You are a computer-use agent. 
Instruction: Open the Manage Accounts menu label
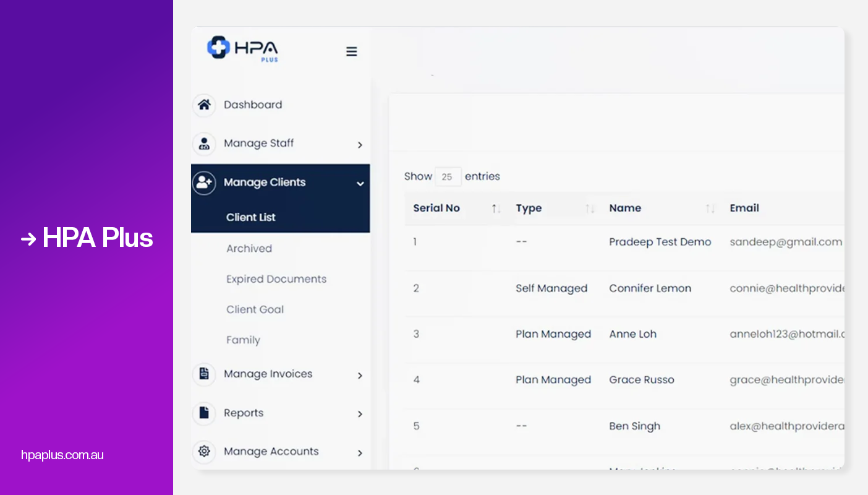point(271,452)
